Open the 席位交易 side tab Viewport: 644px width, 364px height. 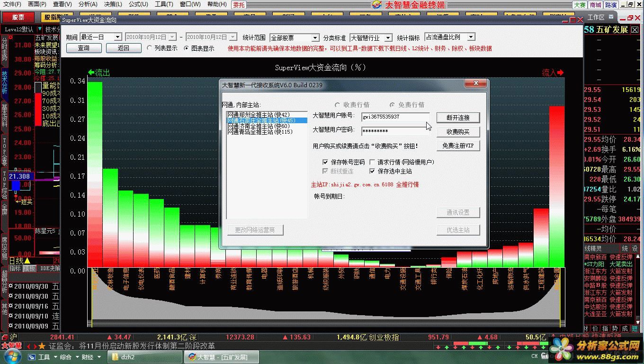point(4,248)
